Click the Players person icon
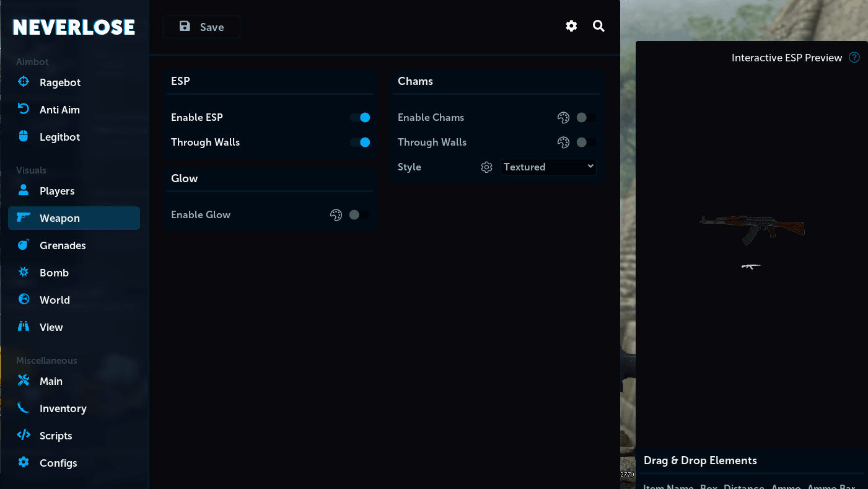 pyautogui.click(x=24, y=190)
